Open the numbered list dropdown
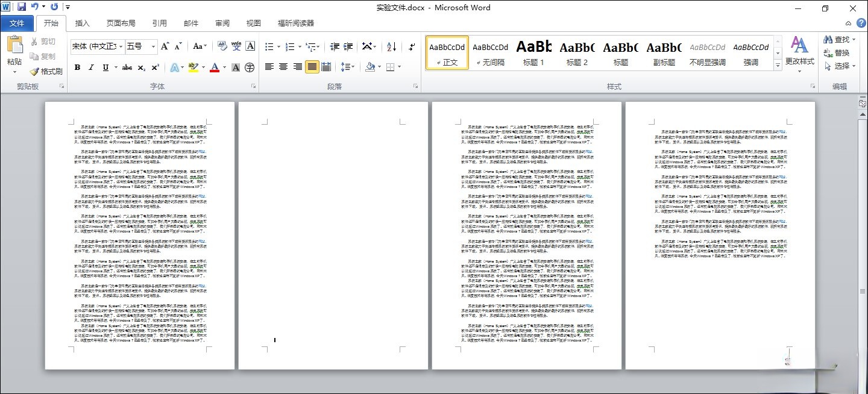The image size is (868, 394). coord(298,46)
